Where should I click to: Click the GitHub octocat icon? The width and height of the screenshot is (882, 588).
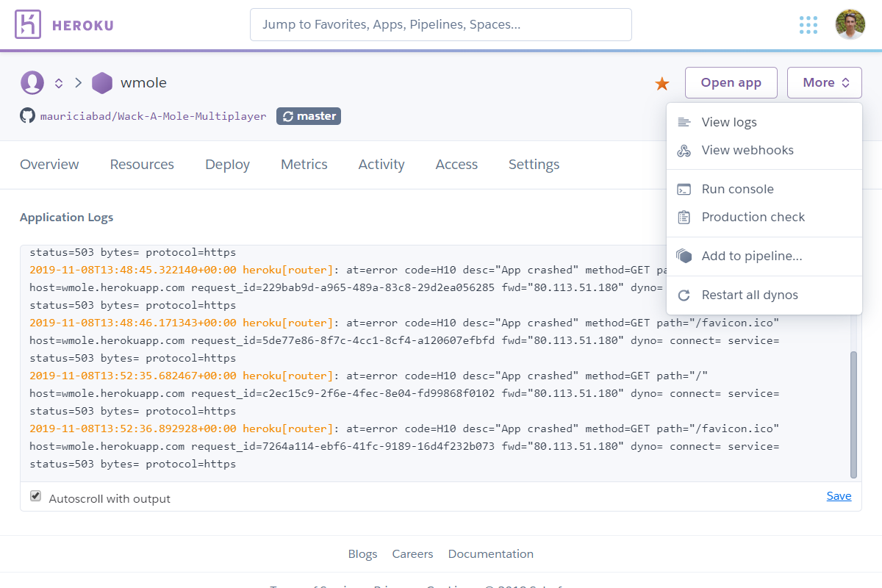pos(27,116)
